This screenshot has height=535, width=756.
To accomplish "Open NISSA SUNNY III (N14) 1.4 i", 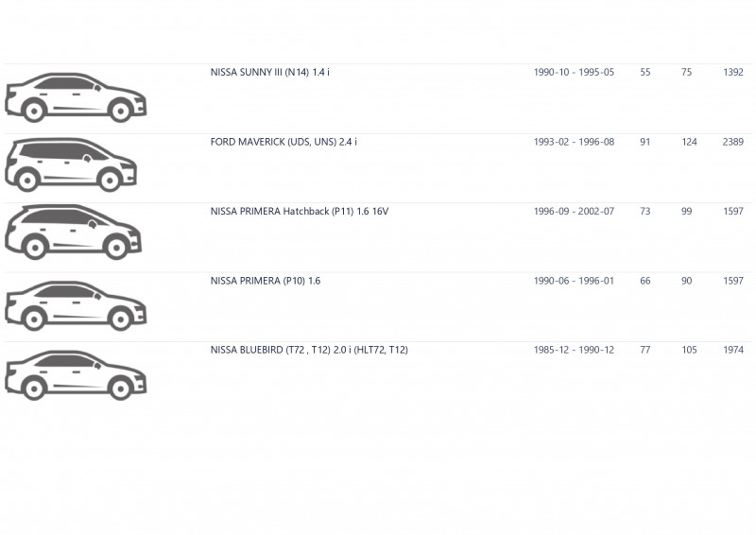I will tap(270, 73).
